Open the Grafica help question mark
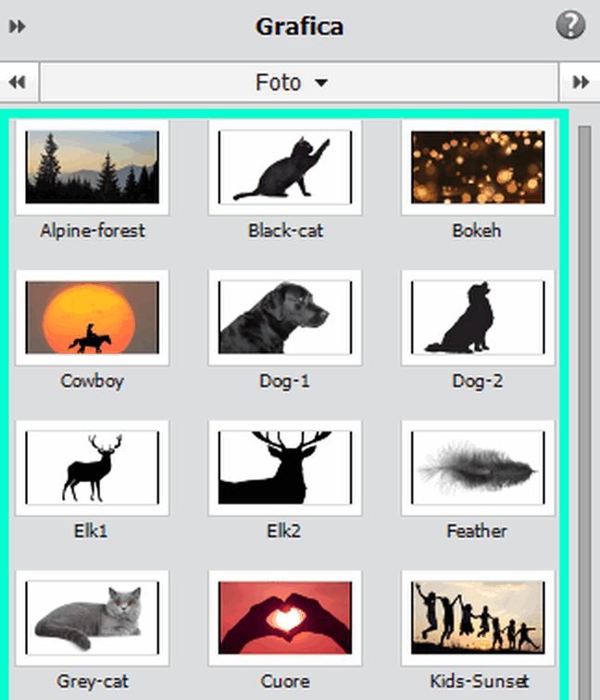Viewport: 600px width, 700px height. tap(570, 25)
